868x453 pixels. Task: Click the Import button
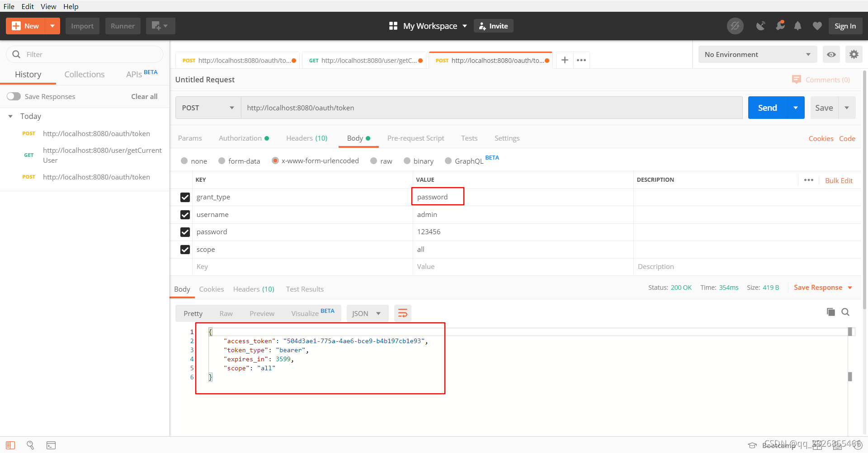pos(82,26)
